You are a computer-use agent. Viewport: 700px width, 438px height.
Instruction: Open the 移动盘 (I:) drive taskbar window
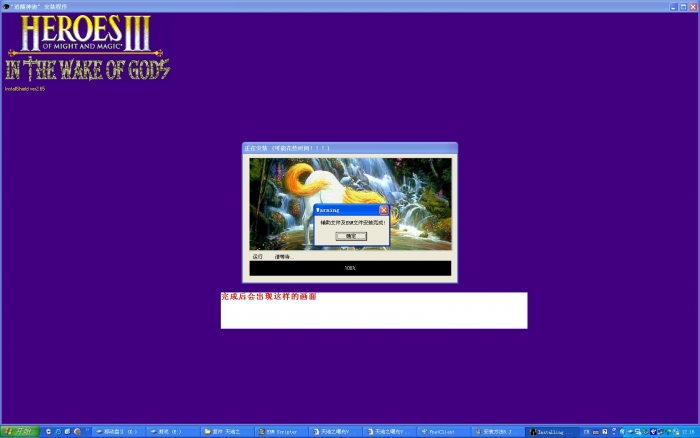coord(120,432)
